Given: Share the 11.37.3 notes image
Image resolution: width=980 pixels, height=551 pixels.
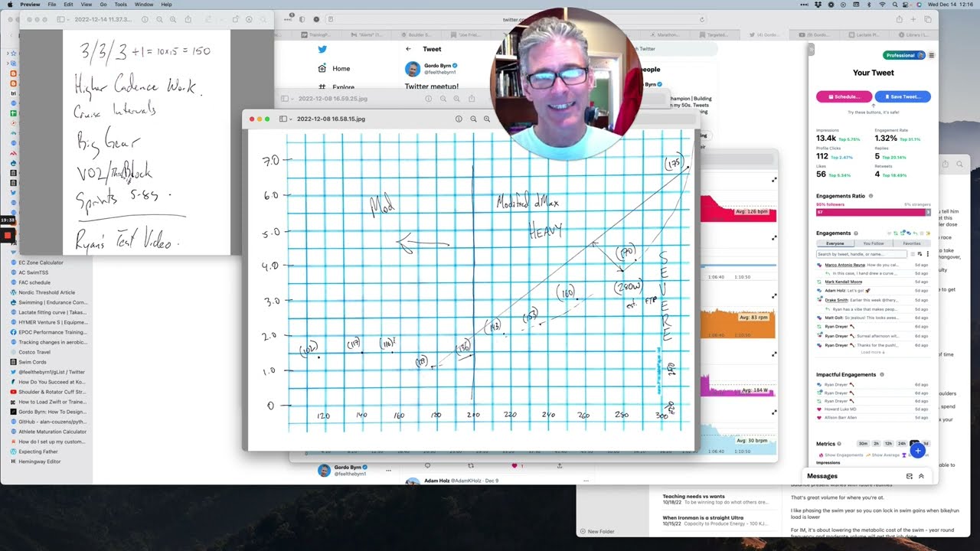Looking at the screenshot, I should coord(188,19).
